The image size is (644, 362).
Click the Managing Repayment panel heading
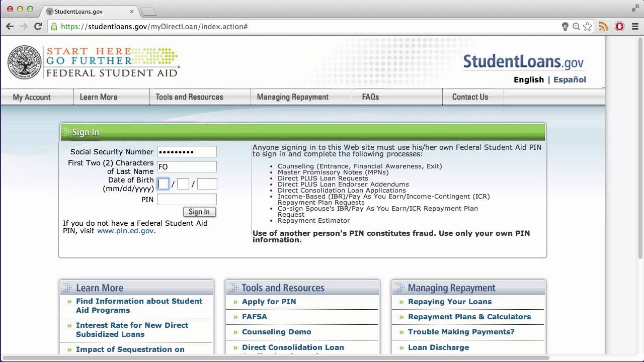point(468,288)
